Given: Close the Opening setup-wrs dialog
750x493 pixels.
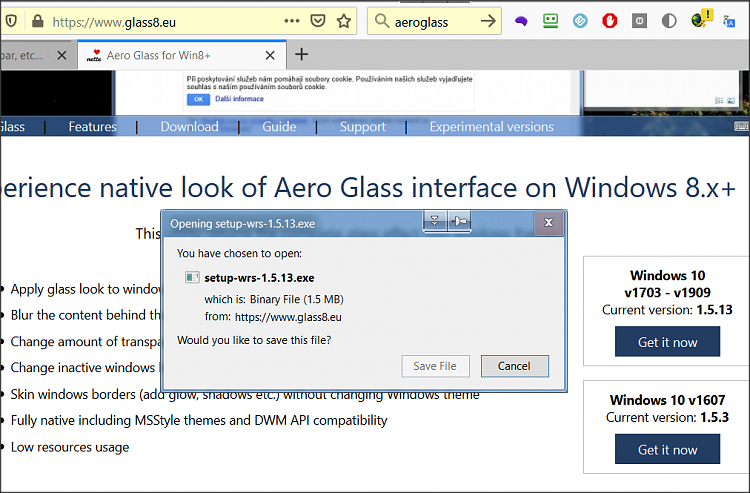Looking at the screenshot, I should tap(549, 222).
